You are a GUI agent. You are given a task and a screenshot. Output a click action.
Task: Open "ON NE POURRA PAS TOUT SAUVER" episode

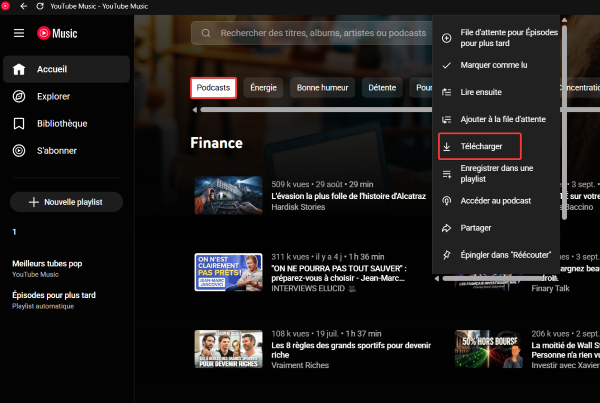click(x=339, y=273)
